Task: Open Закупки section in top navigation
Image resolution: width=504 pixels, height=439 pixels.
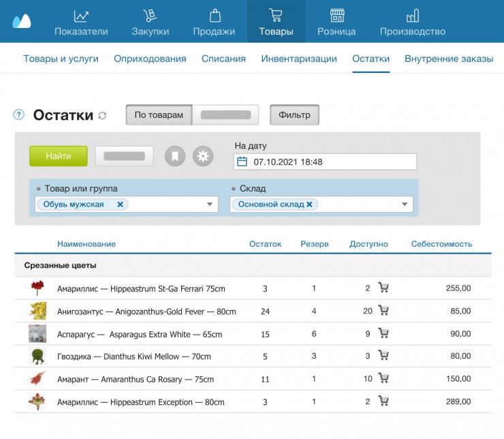Action: [150, 22]
